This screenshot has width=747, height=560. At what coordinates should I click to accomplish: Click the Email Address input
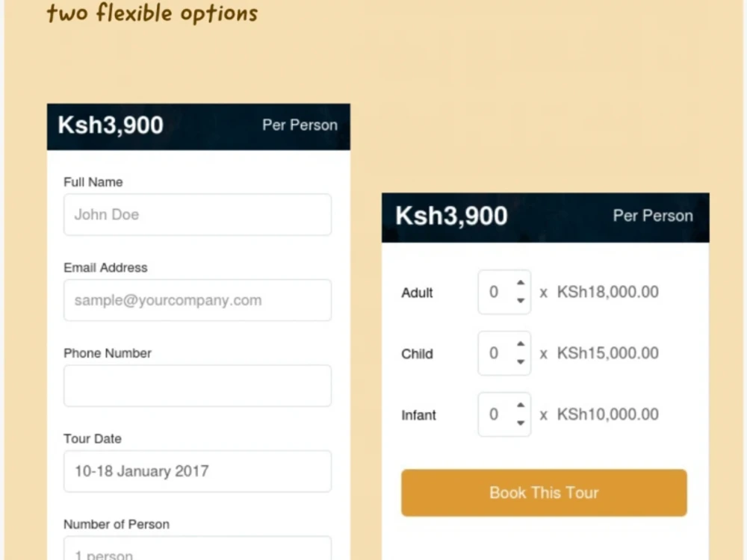tap(197, 300)
